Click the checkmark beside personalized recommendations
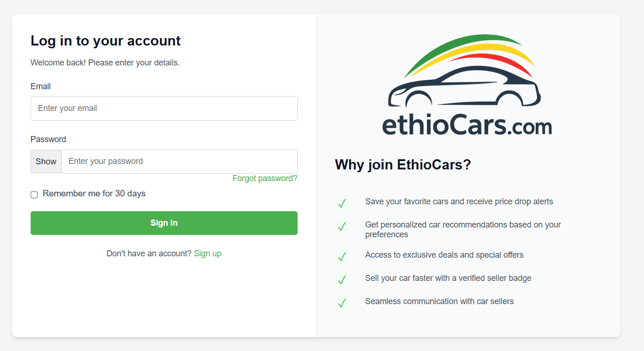The width and height of the screenshot is (644, 351). [342, 226]
